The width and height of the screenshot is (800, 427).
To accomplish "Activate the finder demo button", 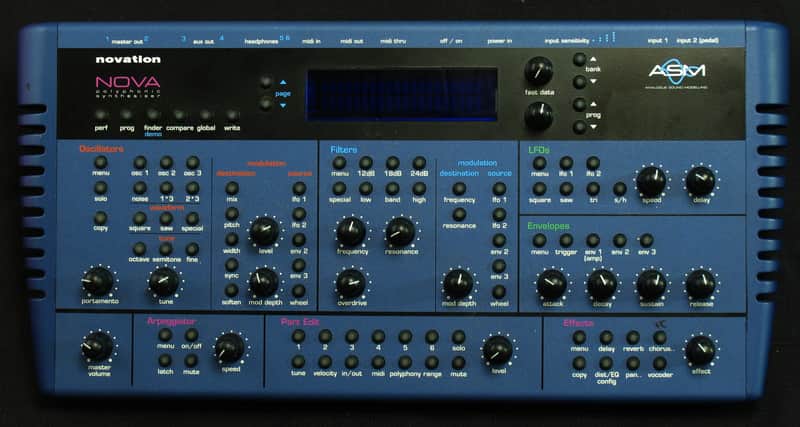I will click(153, 115).
